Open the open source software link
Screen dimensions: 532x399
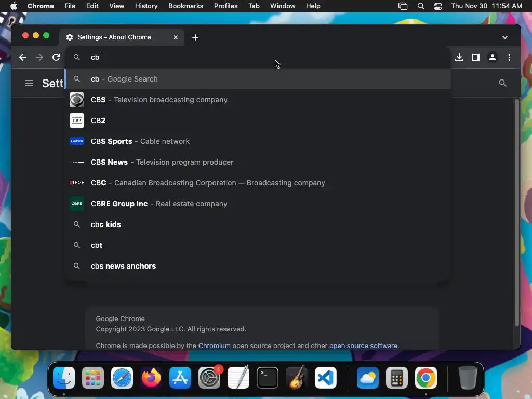[363, 345]
